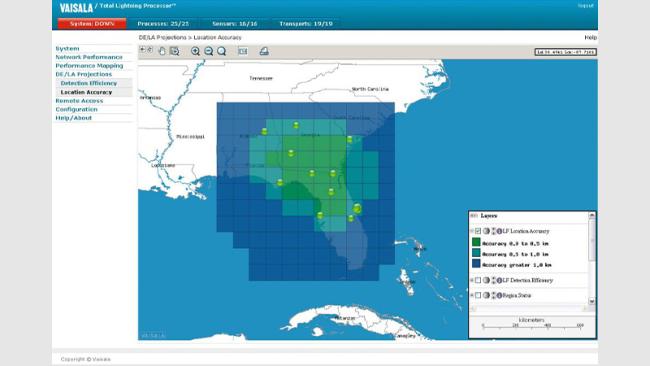Click transparency icon for LF Location Accuracy layer
This screenshot has height=366, width=650.
[486, 231]
